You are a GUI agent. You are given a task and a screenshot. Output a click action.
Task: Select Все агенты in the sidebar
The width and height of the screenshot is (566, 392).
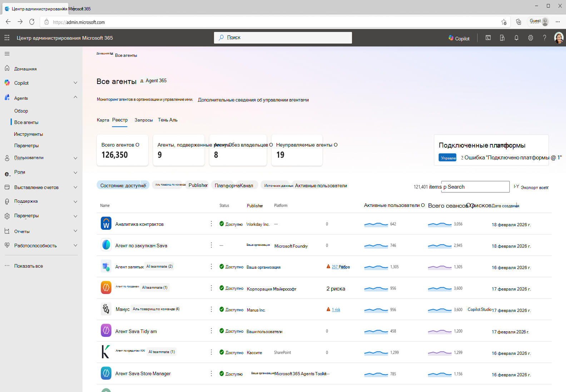pos(26,122)
